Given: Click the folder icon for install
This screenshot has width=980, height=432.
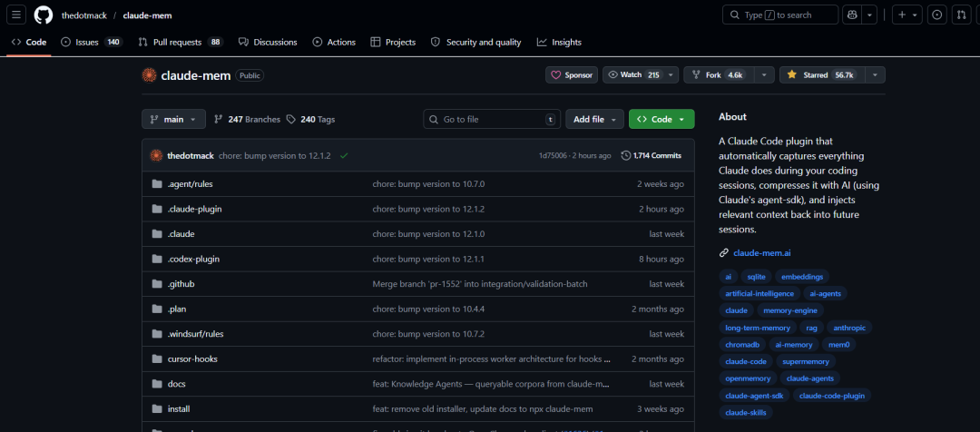Looking at the screenshot, I should [157, 409].
